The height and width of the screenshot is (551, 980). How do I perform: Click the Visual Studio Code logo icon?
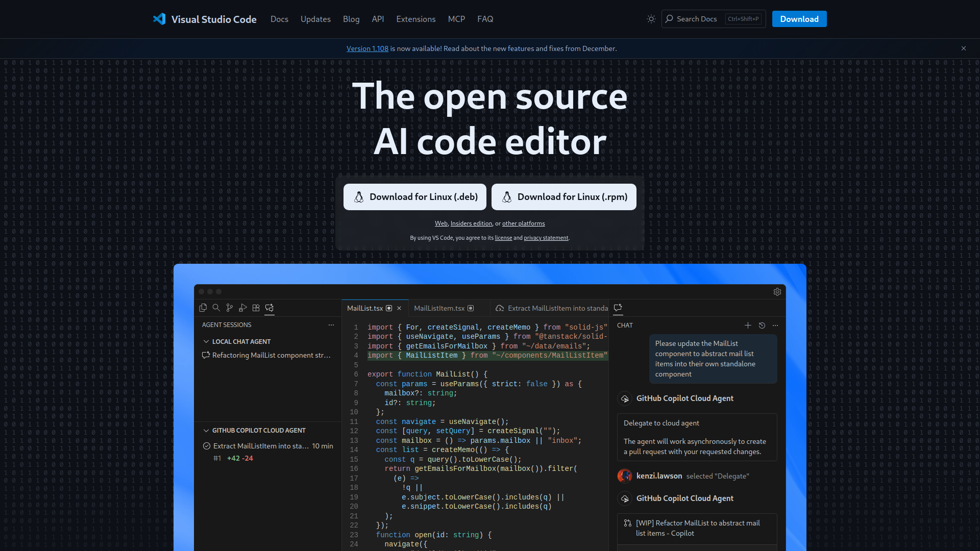159,19
